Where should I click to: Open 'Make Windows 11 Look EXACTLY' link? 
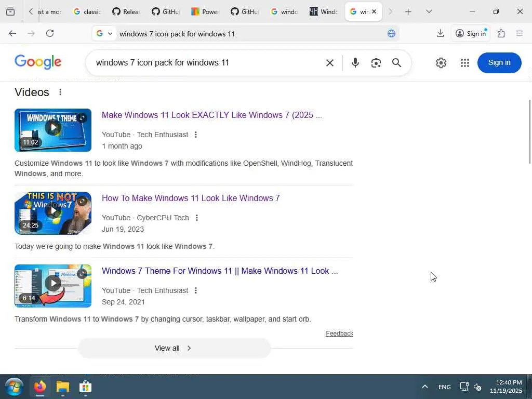212,115
